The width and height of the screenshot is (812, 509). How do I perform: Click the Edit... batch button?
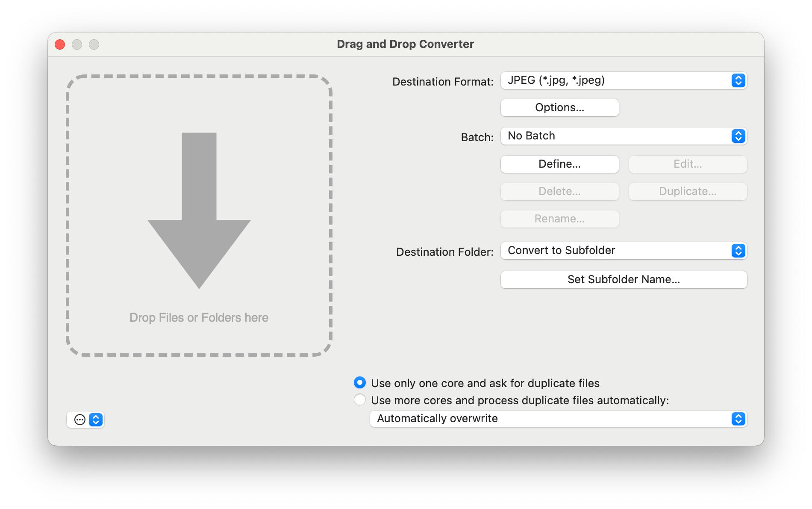(x=688, y=164)
